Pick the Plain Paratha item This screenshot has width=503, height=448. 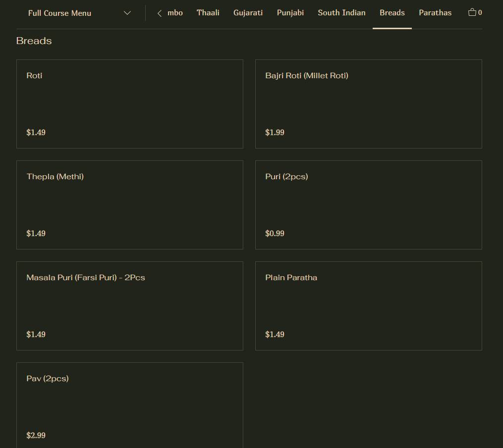coord(369,306)
